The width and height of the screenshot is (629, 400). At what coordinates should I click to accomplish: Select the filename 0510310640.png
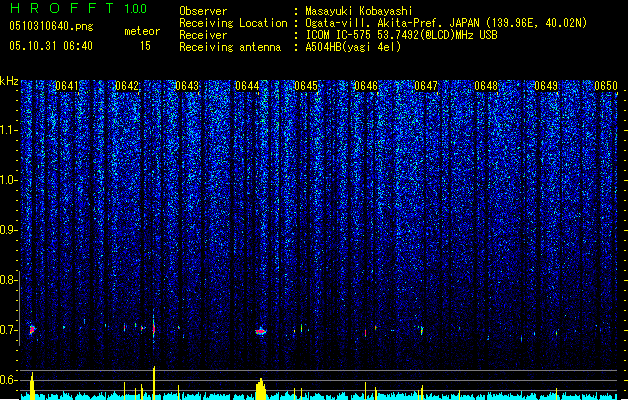tap(51, 27)
